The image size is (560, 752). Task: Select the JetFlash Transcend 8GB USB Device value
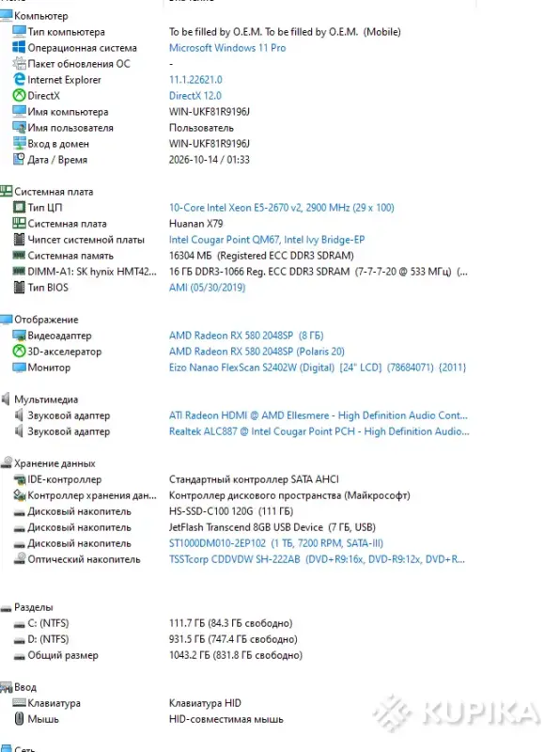coord(272,527)
